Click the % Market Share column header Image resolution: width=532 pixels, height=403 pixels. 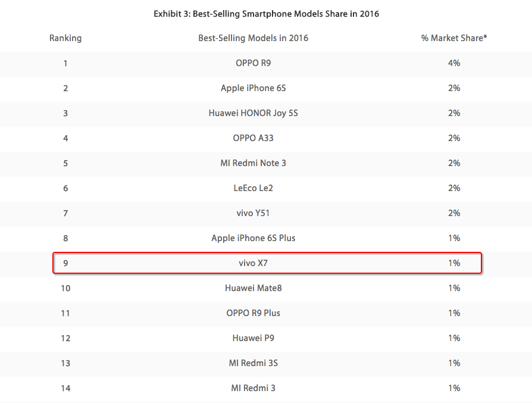coord(454,38)
